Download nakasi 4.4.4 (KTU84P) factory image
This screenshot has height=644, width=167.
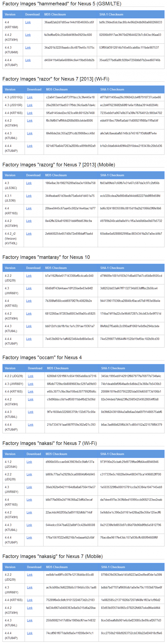click(x=29, y=538)
